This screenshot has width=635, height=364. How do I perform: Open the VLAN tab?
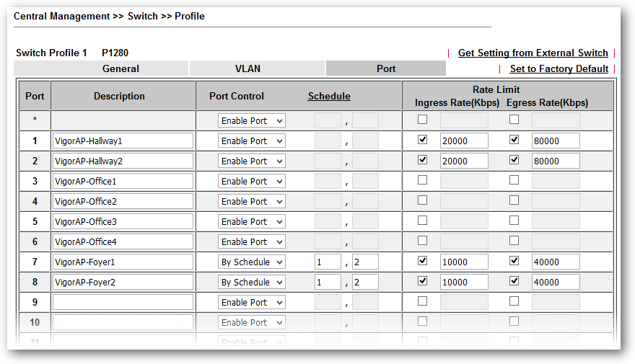[x=248, y=68]
